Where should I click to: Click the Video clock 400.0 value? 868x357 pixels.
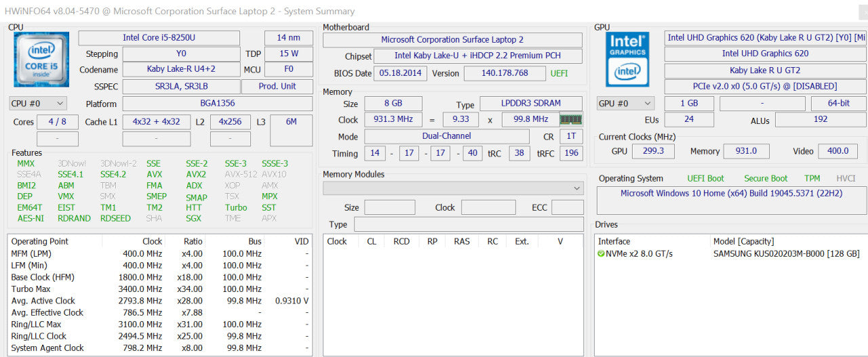coord(838,151)
